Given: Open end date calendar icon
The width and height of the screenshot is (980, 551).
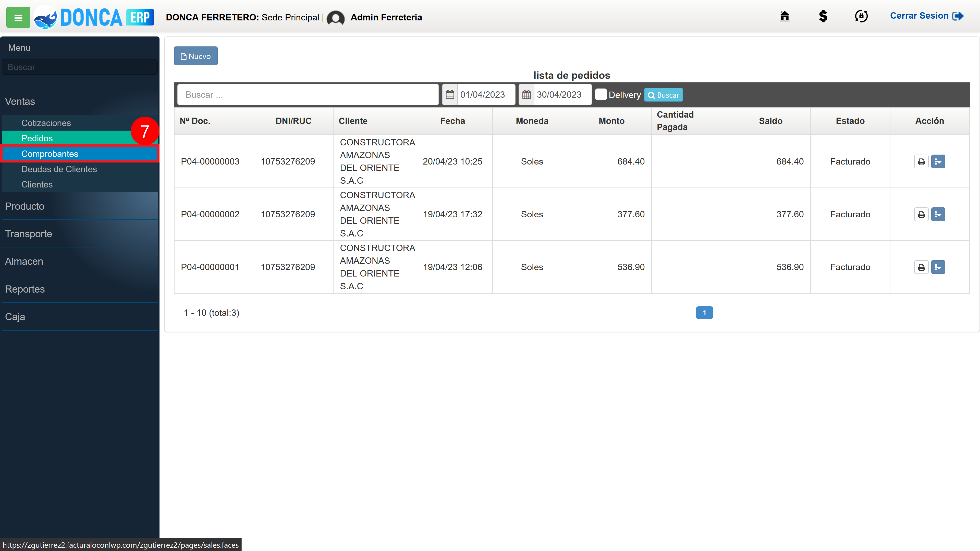Looking at the screenshot, I should 526,95.
